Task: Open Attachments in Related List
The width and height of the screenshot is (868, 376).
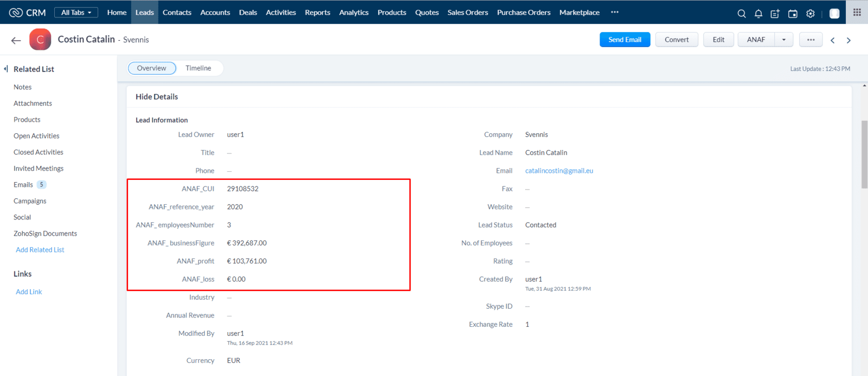Action: tap(33, 103)
